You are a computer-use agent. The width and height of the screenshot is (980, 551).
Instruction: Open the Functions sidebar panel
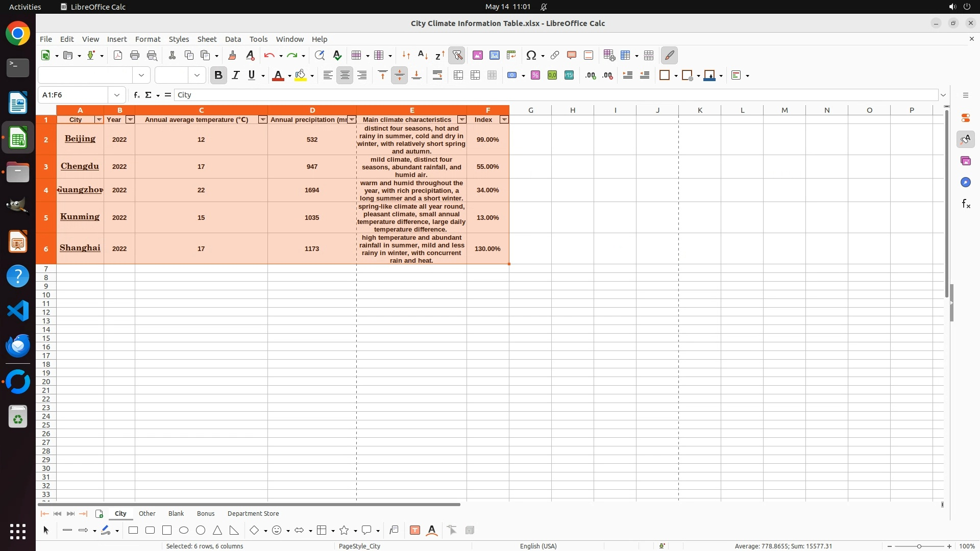click(966, 204)
